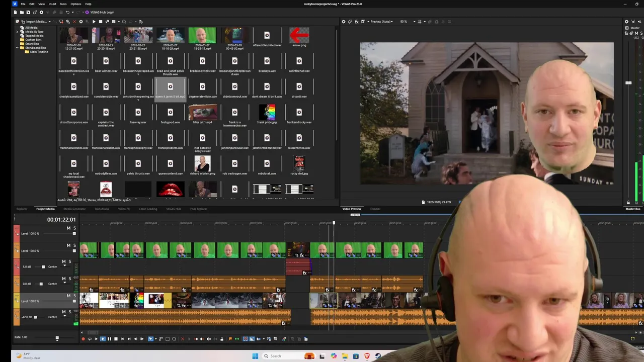Start media preview in Project Media toolbar
The width and height of the screenshot is (644, 362).
coord(94,22)
